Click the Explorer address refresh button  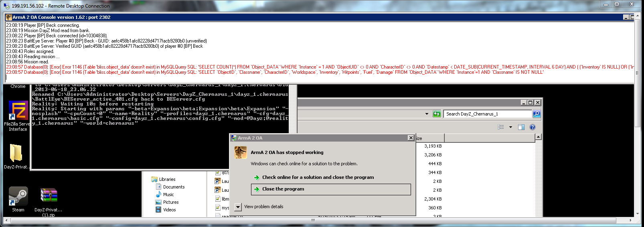coord(437,114)
